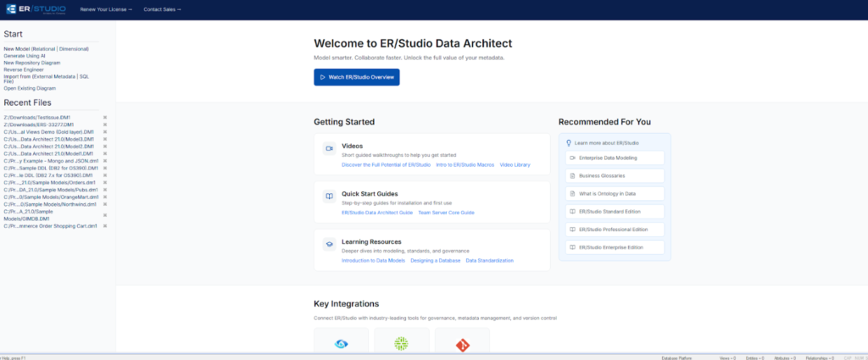868x360 pixels.
Task: Open Renew Your License in header
Action: coord(106,9)
